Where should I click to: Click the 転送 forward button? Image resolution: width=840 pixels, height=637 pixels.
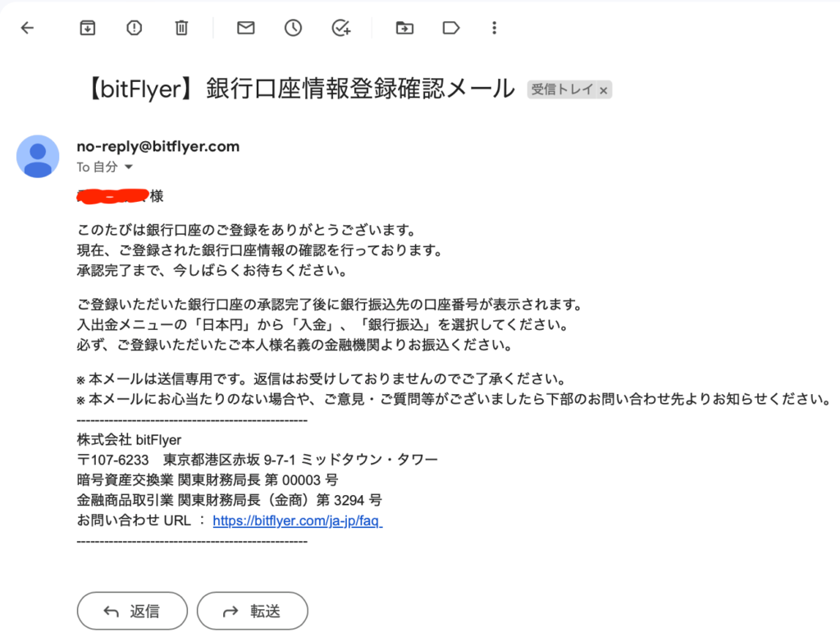[x=253, y=611]
